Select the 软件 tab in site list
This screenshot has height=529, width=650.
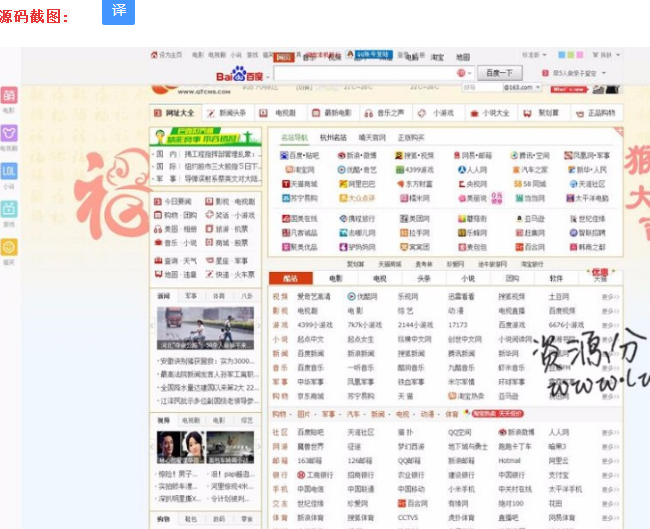556,279
